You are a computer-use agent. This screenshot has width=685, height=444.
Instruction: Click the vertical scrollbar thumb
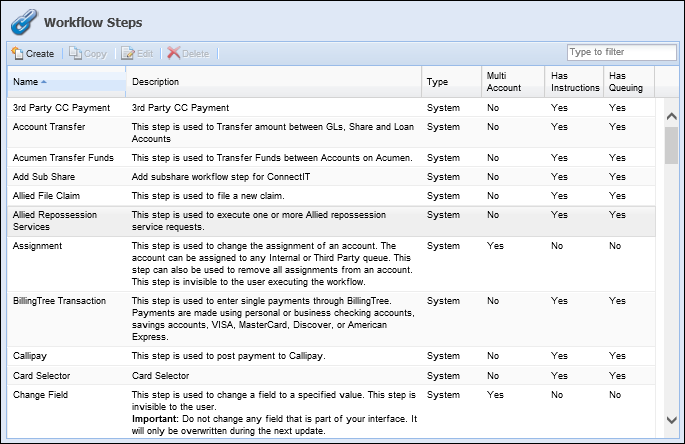(x=671, y=146)
